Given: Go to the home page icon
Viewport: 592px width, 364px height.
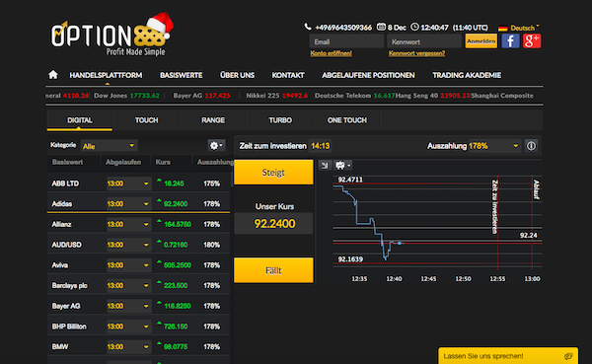Looking at the screenshot, I should click(53, 75).
